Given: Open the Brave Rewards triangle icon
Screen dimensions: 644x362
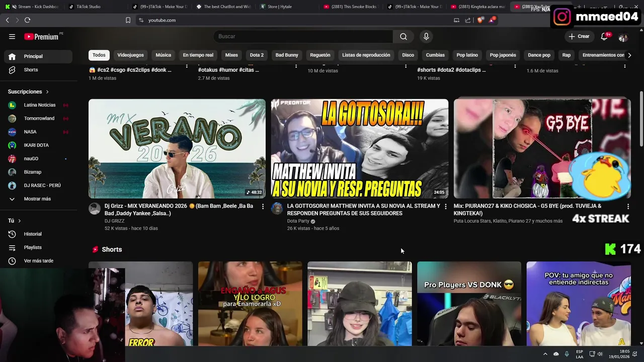Looking at the screenshot, I should coord(492,20).
